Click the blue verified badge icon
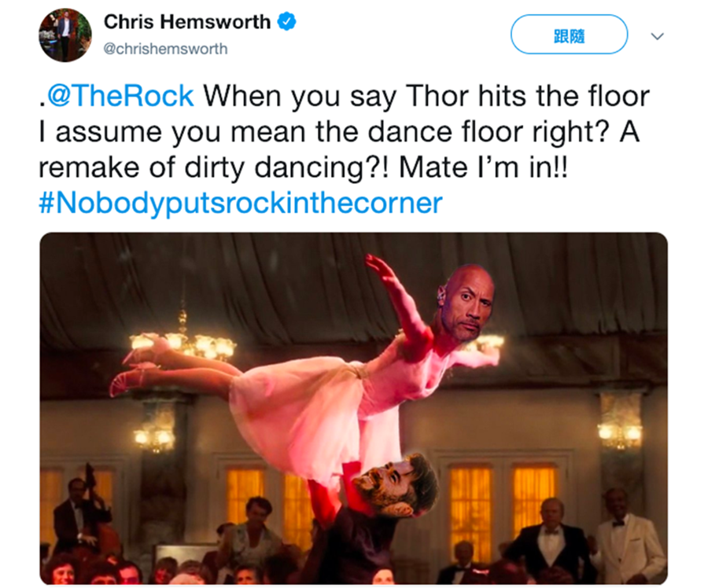 286,22
